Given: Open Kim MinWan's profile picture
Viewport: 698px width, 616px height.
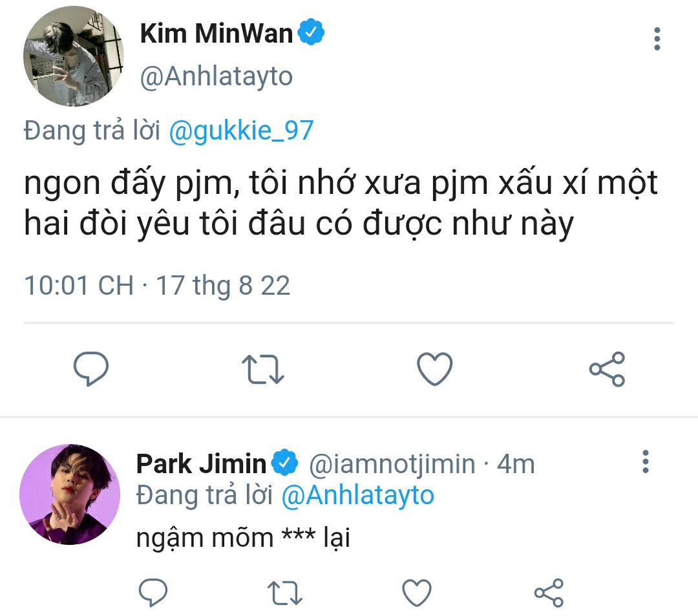Looking at the screenshot, I should [73, 56].
